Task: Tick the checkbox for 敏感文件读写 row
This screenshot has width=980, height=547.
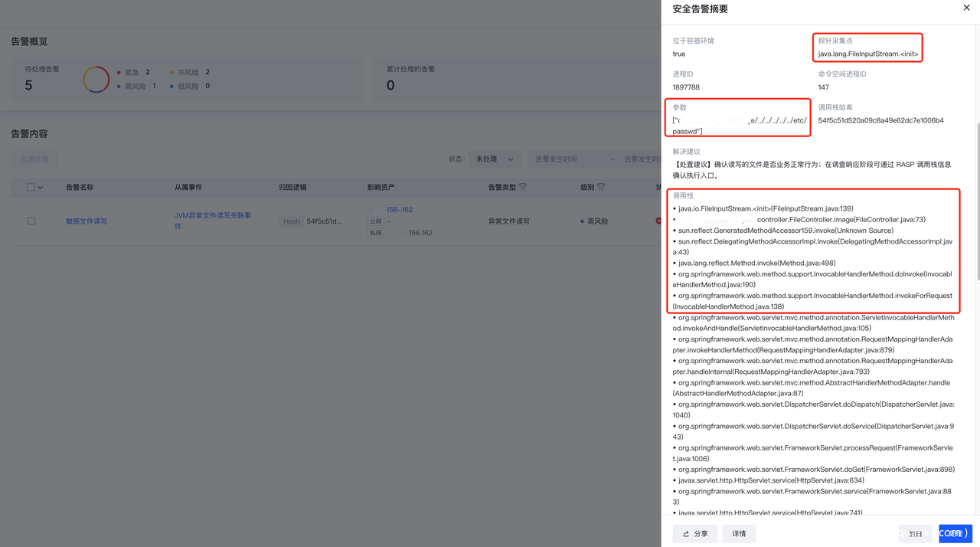Action: coord(31,221)
